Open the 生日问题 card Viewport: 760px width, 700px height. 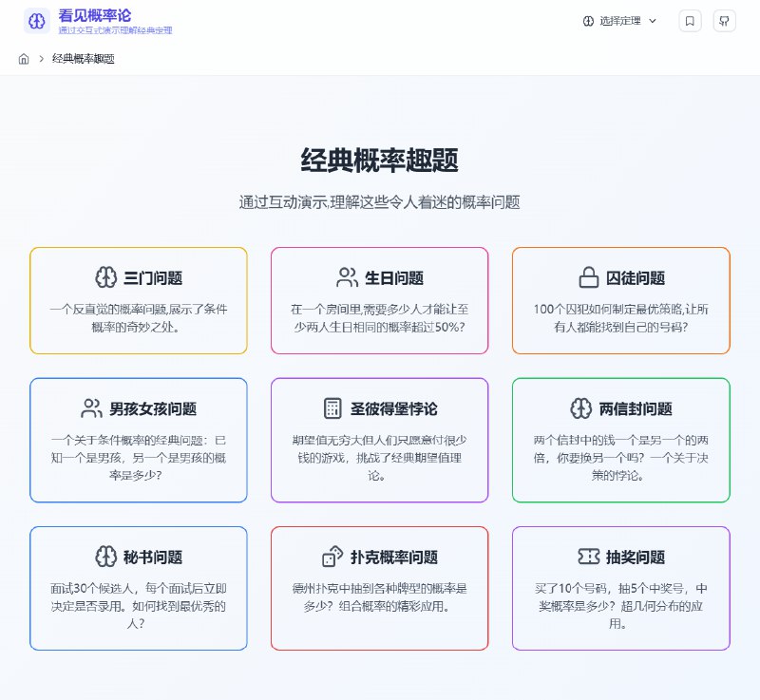379,300
